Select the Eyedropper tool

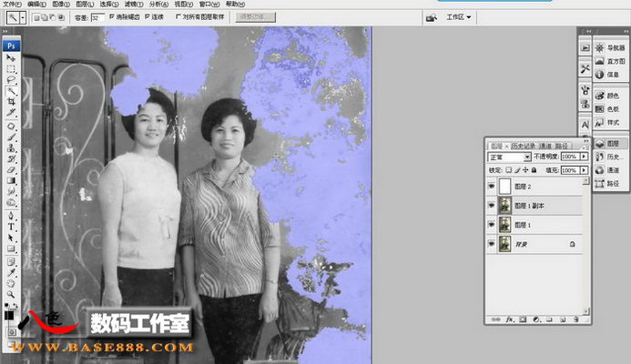(x=11, y=273)
